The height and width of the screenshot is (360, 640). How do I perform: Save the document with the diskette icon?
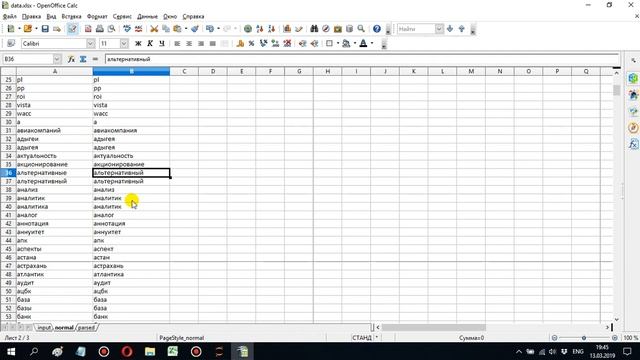(45, 29)
